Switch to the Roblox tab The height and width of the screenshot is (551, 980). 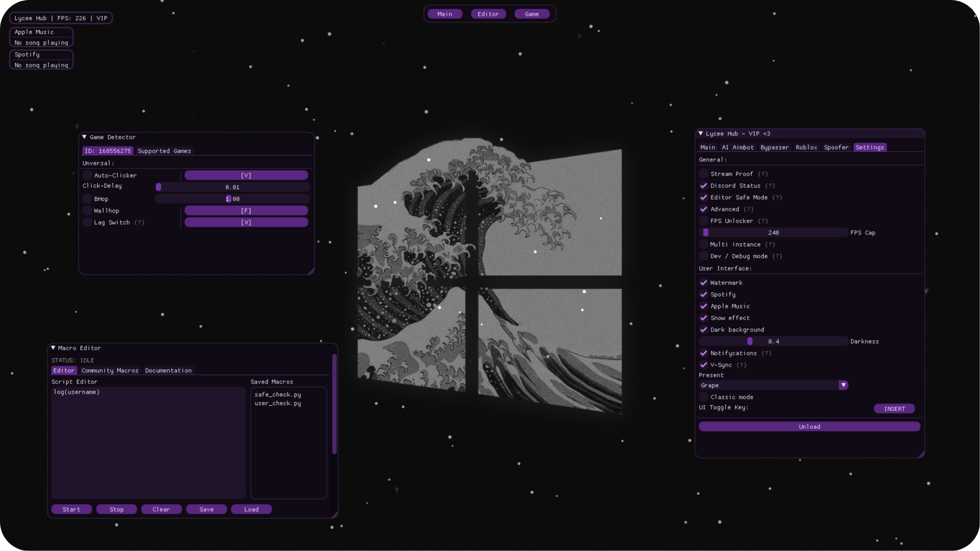[x=806, y=147]
